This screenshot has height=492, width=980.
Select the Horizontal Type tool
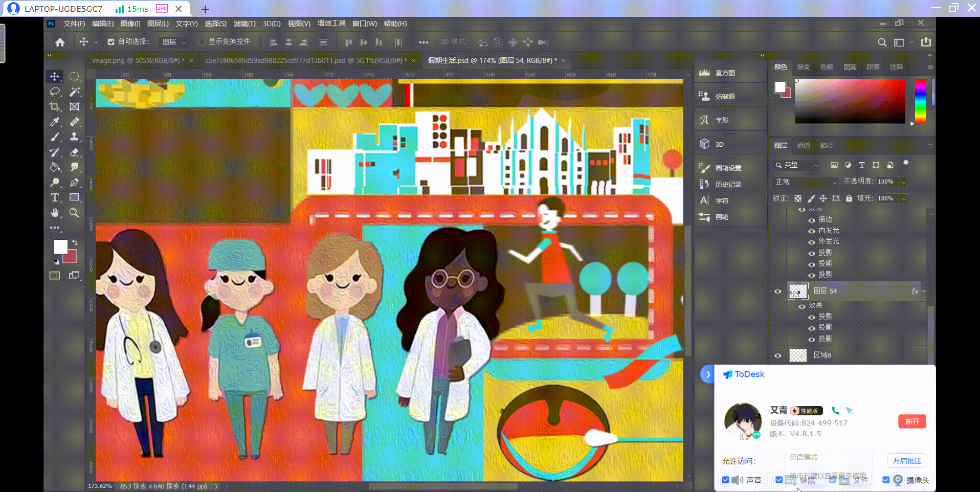click(55, 198)
